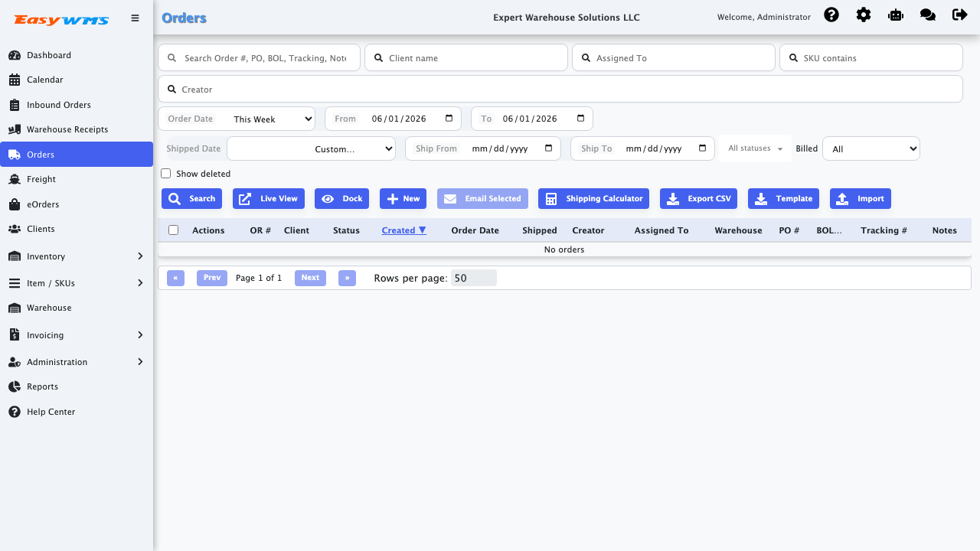Click the logout arrow icon
Screen dimensions: 980x551
coord(960,15)
